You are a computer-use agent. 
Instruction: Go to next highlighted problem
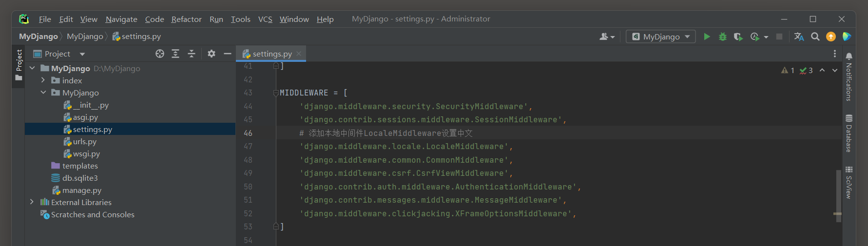pyautogui.click(x=835, y=71)
